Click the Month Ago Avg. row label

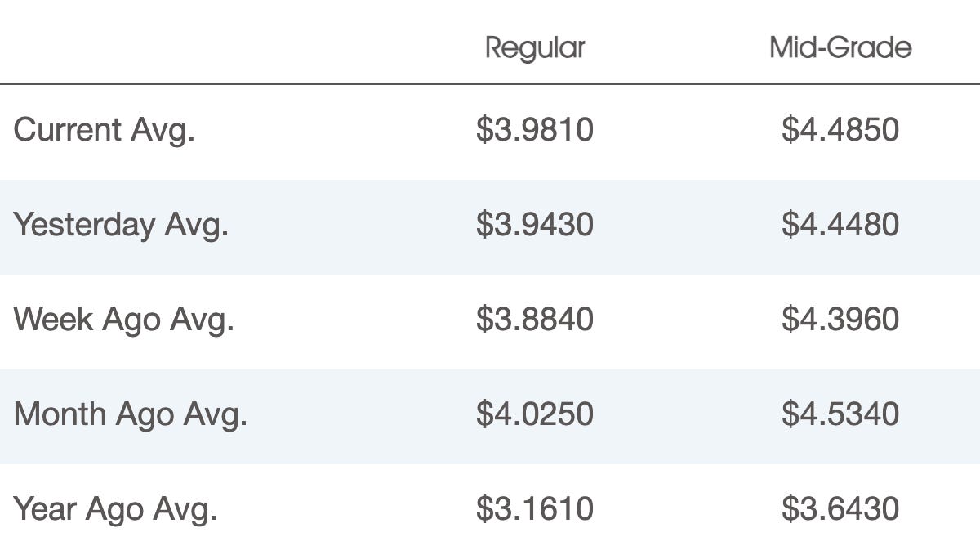pos(131,414)
